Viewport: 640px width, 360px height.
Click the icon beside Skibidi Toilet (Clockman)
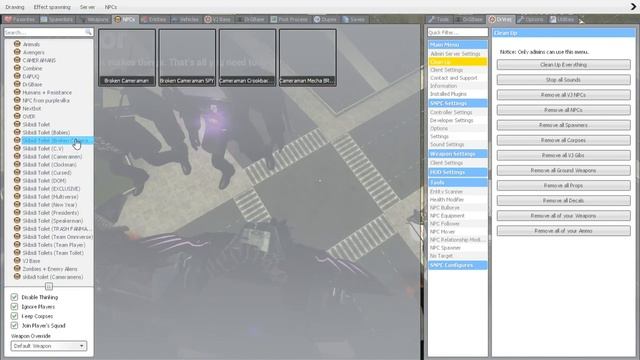[17, 164]
